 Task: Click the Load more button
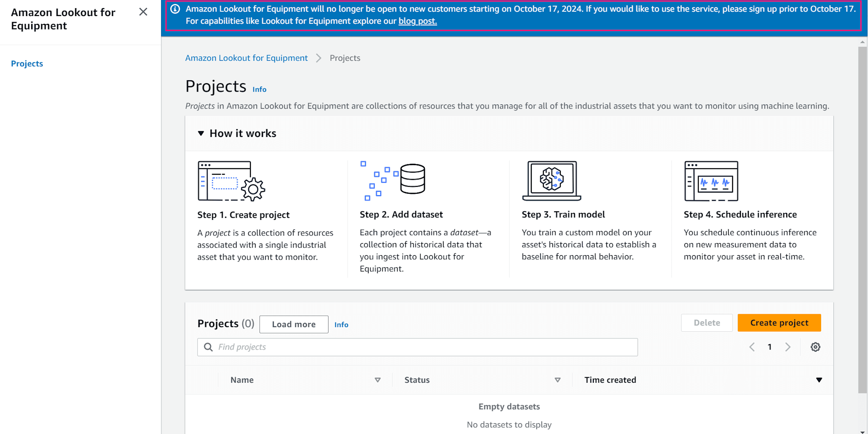(294, 324)
